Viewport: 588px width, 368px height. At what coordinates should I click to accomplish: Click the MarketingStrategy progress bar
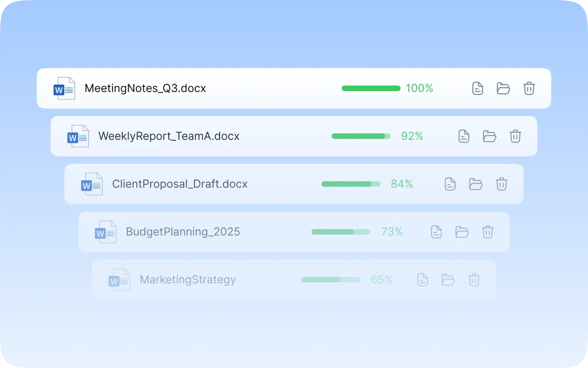pyautogui.click(x=331, y=280)
